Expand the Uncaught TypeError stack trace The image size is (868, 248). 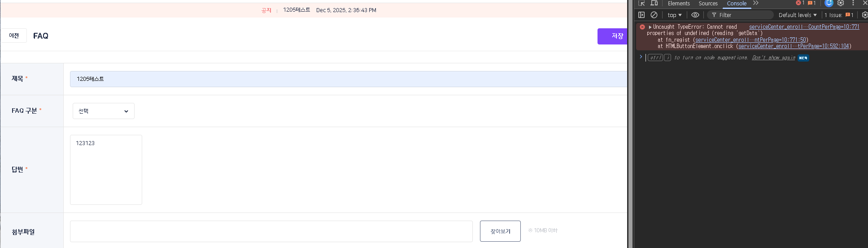click(650, 27)
